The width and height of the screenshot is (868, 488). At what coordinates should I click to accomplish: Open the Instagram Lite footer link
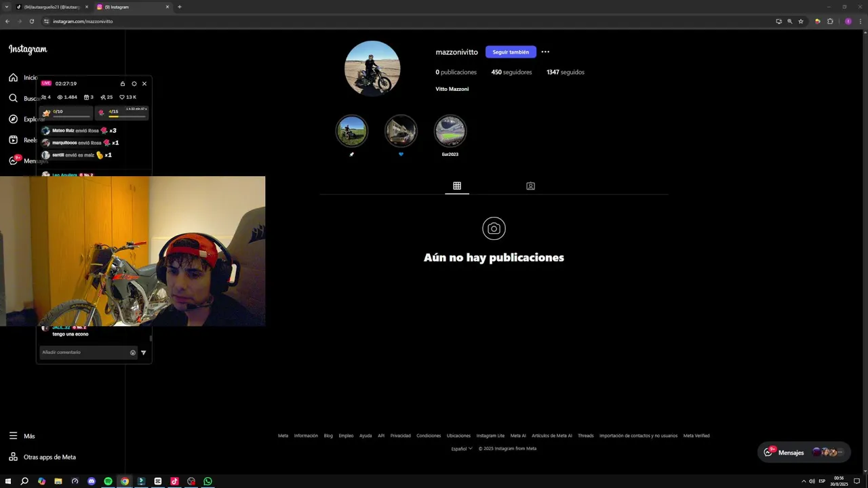point(490,436)
